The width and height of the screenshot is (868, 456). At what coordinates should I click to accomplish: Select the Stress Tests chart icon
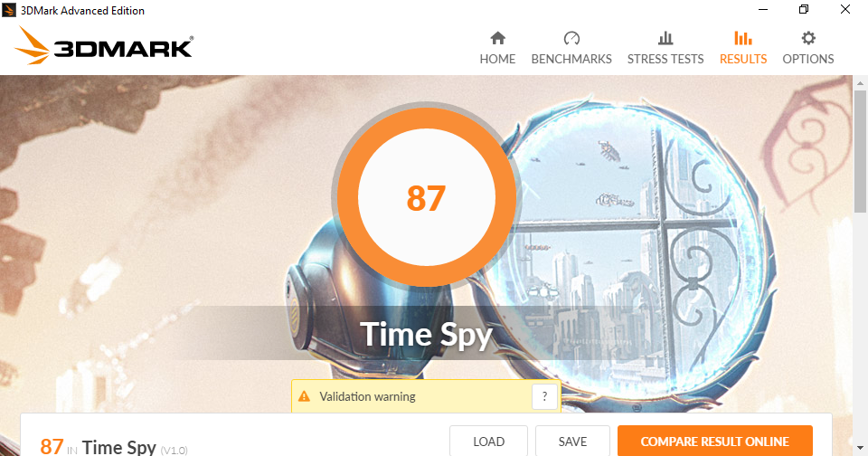point(665,38)
